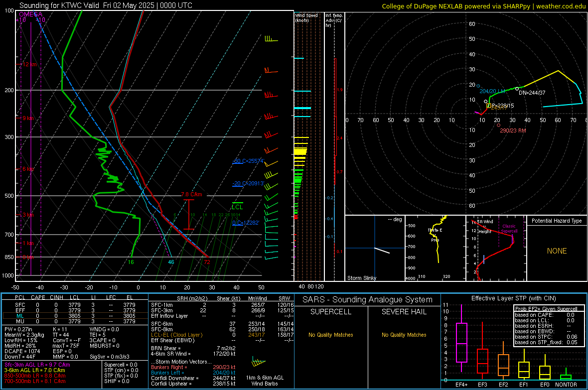588x390 pixels.
Task: Click the 'DN=244/37' hodograph label
Action: tap(532, 93)
